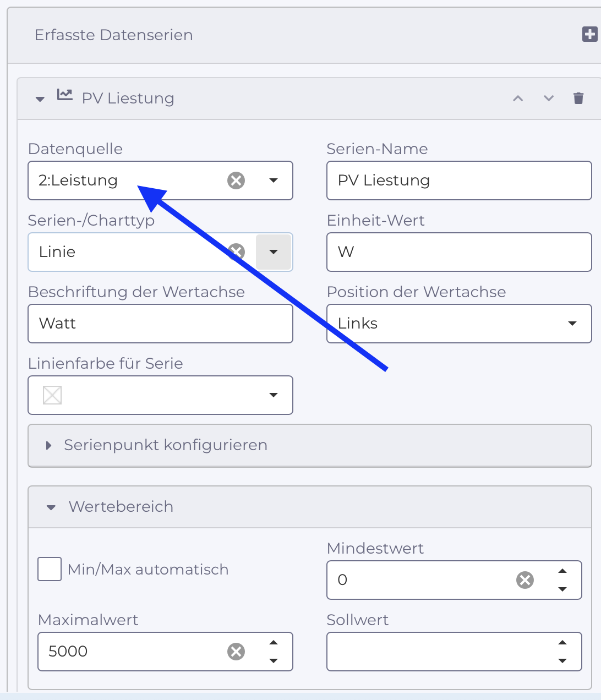Click the line chart icon beside PV Liestung
Image resolution: width=601 pixels, height=700 pixels.
click(65, 95)
